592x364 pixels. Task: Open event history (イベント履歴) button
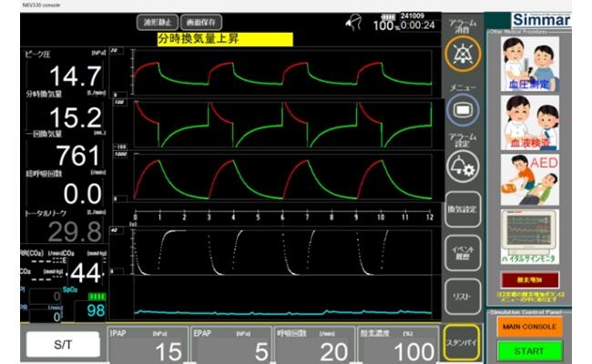(x=462, y=252)
